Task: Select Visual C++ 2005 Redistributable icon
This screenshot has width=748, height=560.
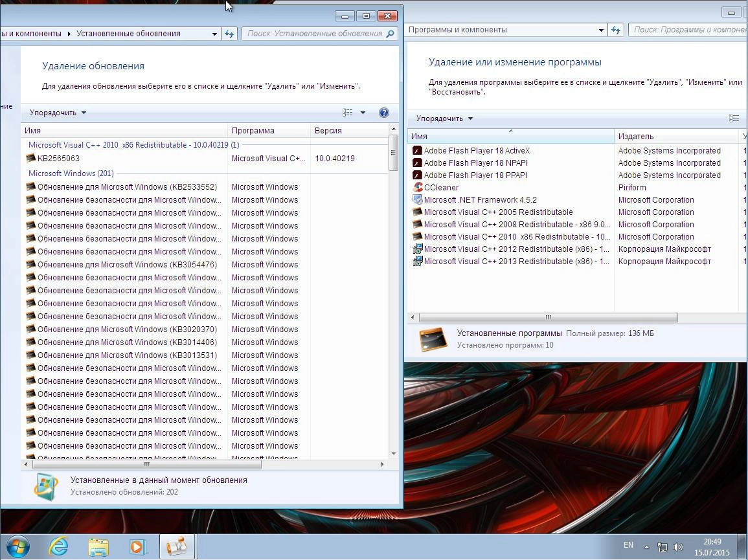Action: 418,212
